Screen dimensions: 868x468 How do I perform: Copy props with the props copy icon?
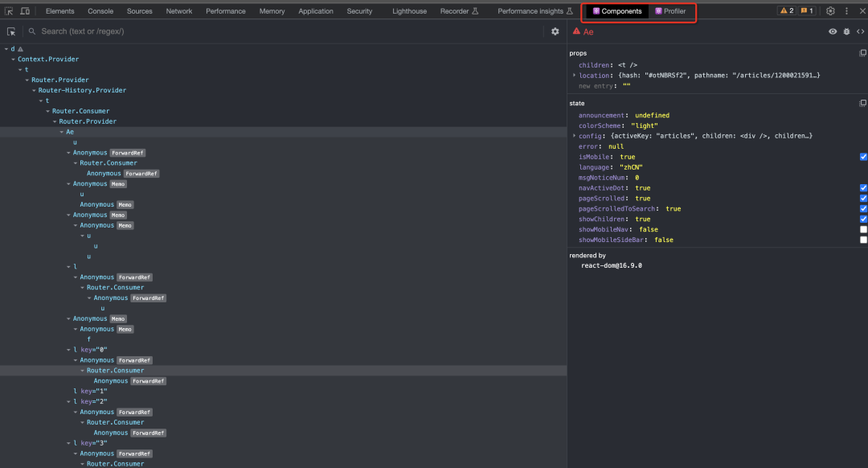coord(862,53)
